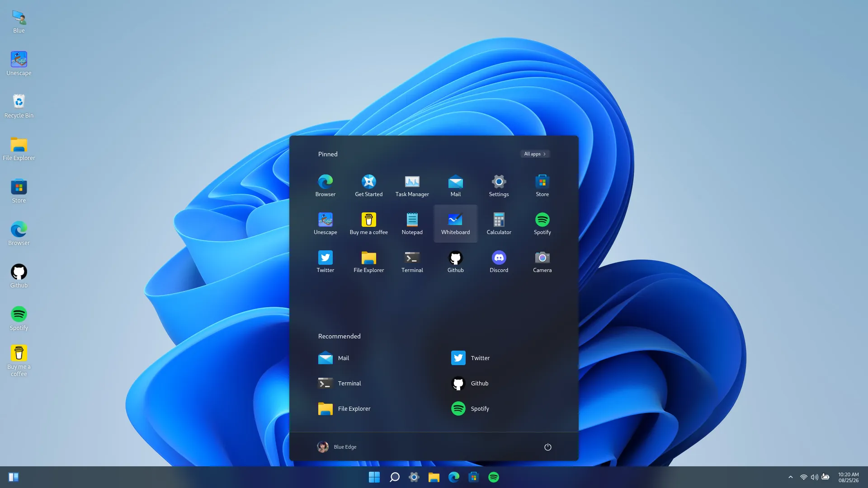The image size is (868, 488).
Task: Open Edge browser from the taskbar
Action: point(454,477)
